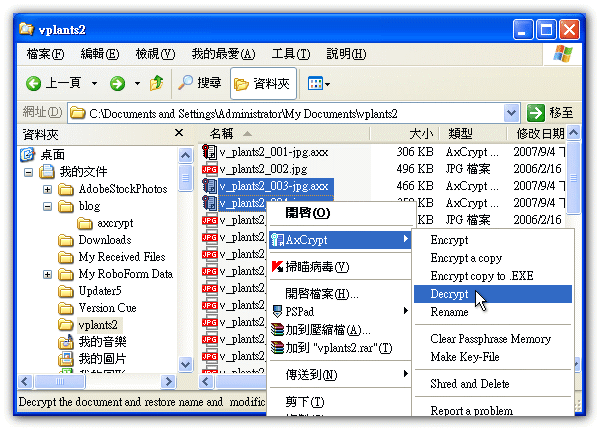Choose Decrypt in the AxCrypt submenu

493,294
